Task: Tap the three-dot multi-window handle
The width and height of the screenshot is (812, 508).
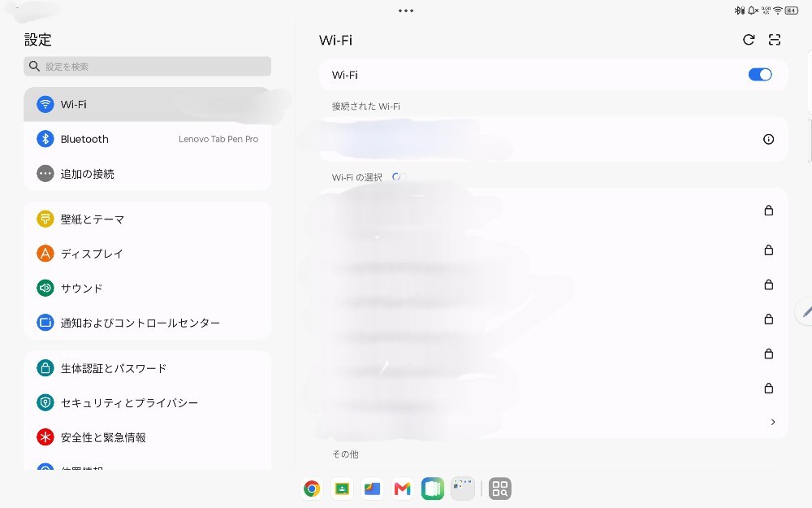Action: pyautogui.click(x=406, y=11)
